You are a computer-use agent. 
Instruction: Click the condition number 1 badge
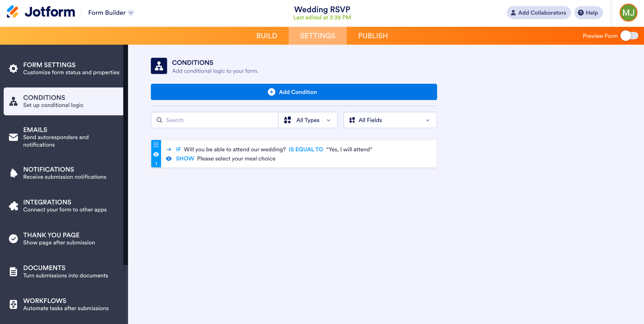(156, 164)
